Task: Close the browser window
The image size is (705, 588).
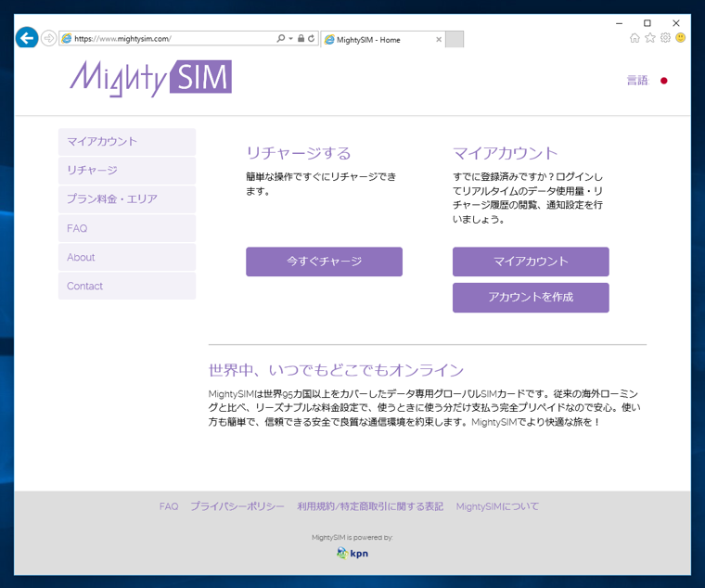Action: pos(675,23)
